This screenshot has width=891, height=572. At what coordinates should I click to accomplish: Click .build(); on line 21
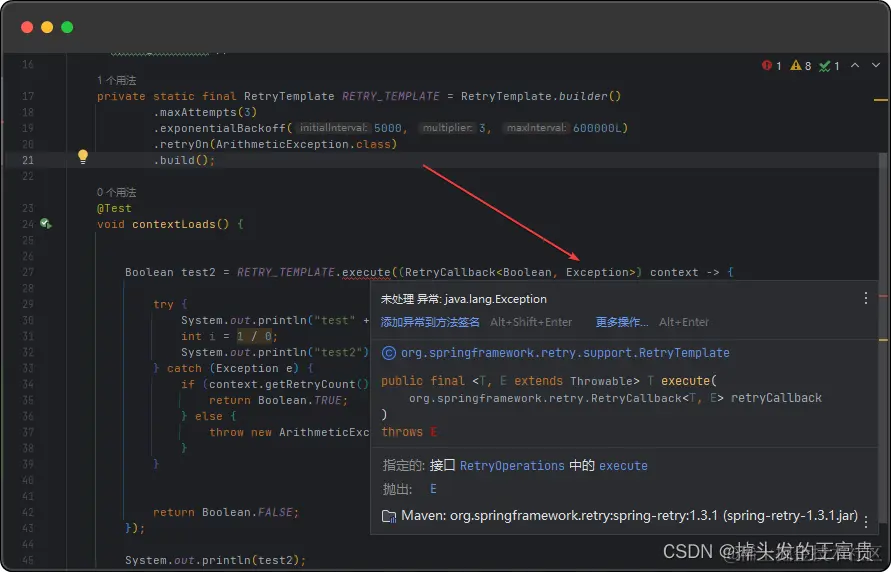pyautogui.click(x=185, y=160)
